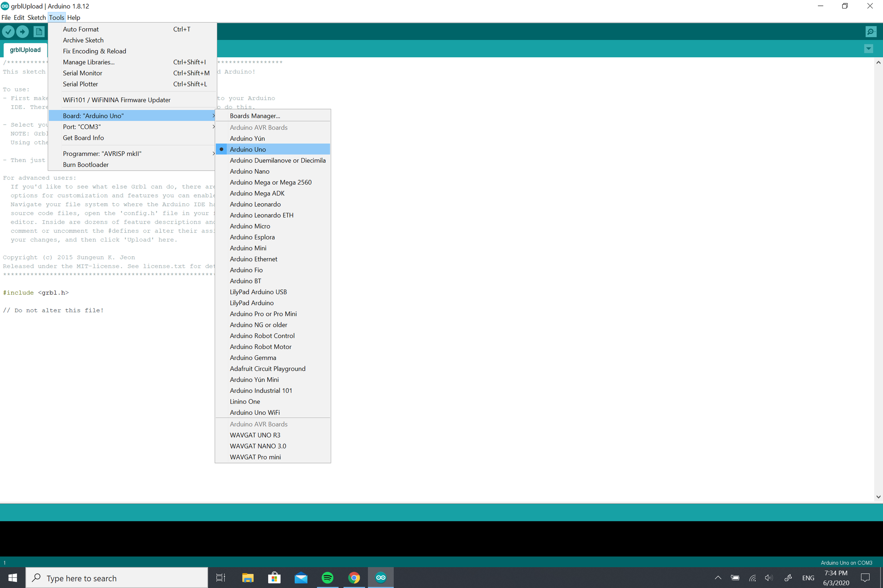The image size is (883, 588).
Task: Open Boards Manager...
Action: point(255,116)
